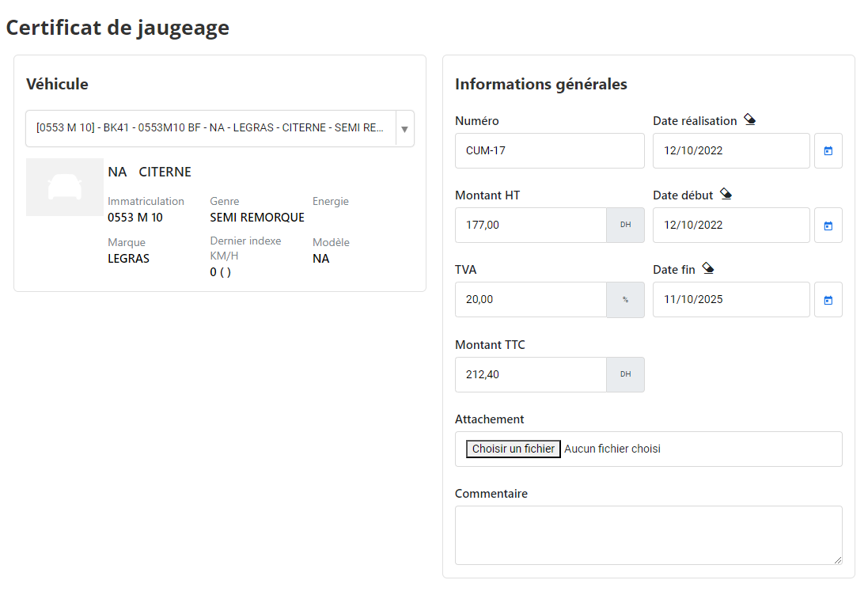Click the Choisir un fichier button
This screenshot has height=599, width=868.
514,449
